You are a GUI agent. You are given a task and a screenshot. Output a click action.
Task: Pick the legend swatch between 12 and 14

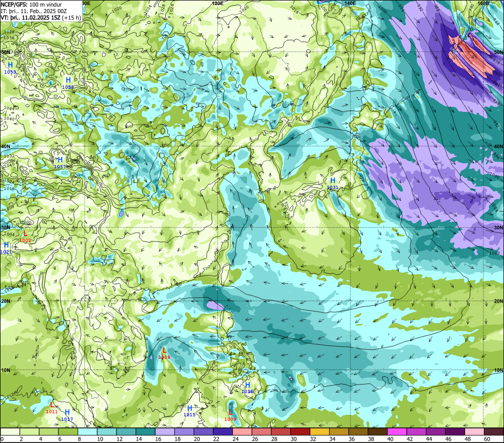127,431
